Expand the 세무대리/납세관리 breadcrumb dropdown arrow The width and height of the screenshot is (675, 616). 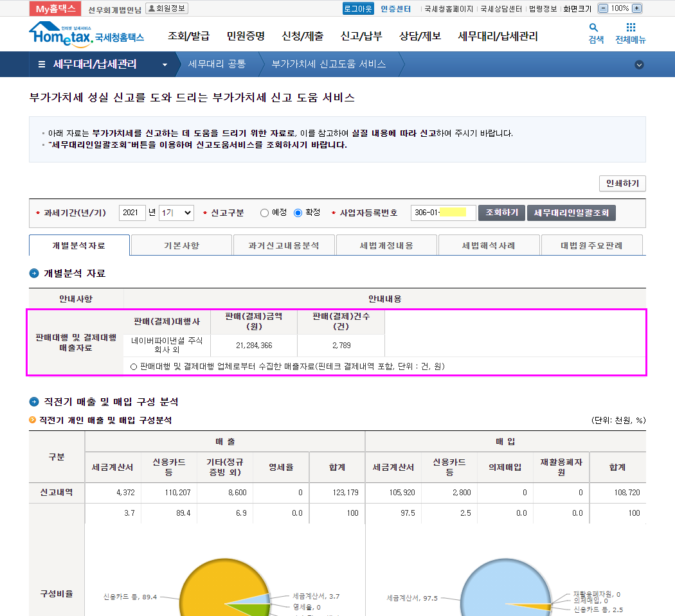point(165,65)
